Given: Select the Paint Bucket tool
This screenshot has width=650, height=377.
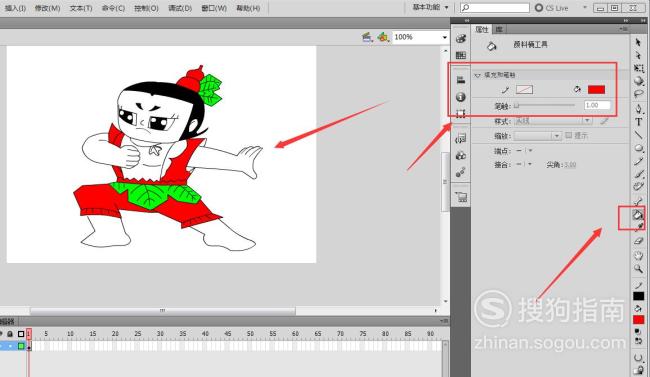Looking at the screenshot, I should pos(637,214).
